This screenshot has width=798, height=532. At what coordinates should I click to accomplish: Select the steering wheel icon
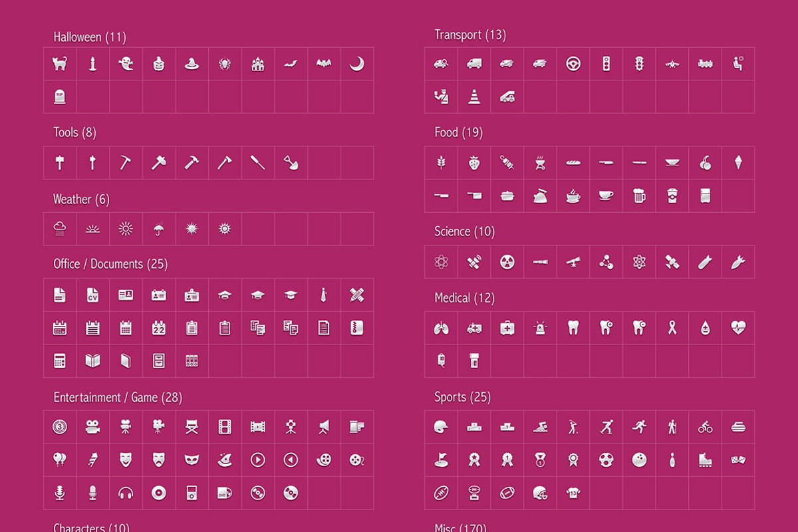pos(573,64)
